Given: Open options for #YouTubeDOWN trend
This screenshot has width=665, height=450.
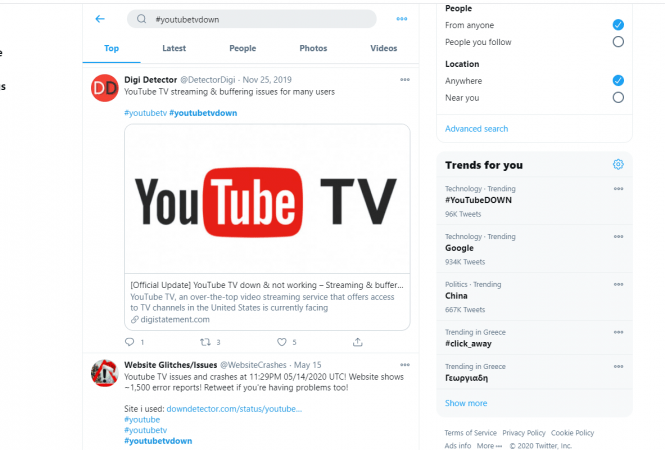Looking at the screenshot, I should pyautogui.click(x=618, y=189).
